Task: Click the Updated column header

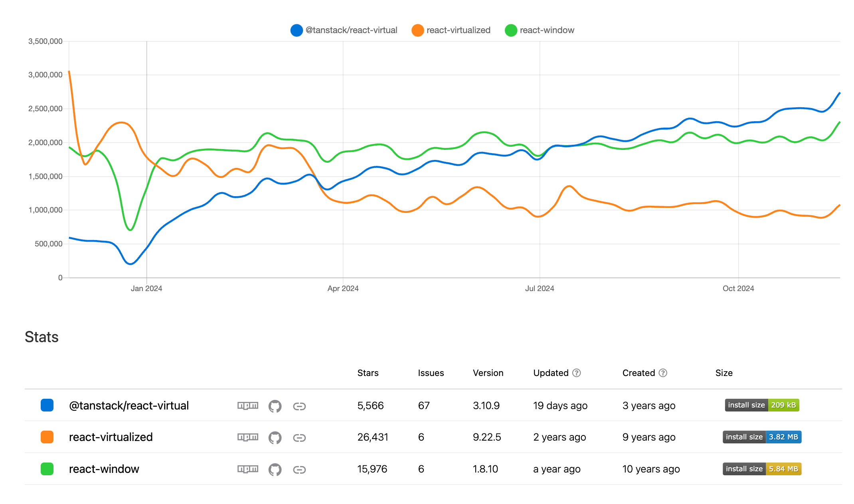Action: pos(551,373)
